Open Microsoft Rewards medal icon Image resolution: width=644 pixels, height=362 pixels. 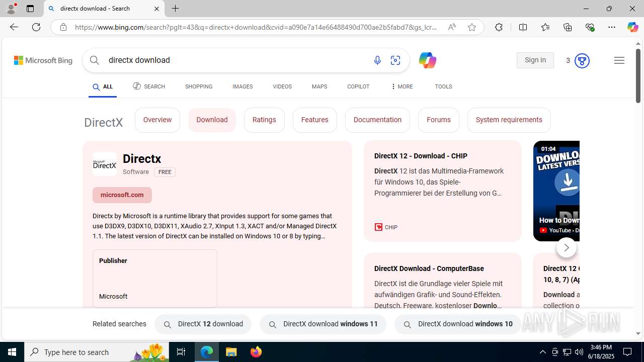(x=582, y=61)
